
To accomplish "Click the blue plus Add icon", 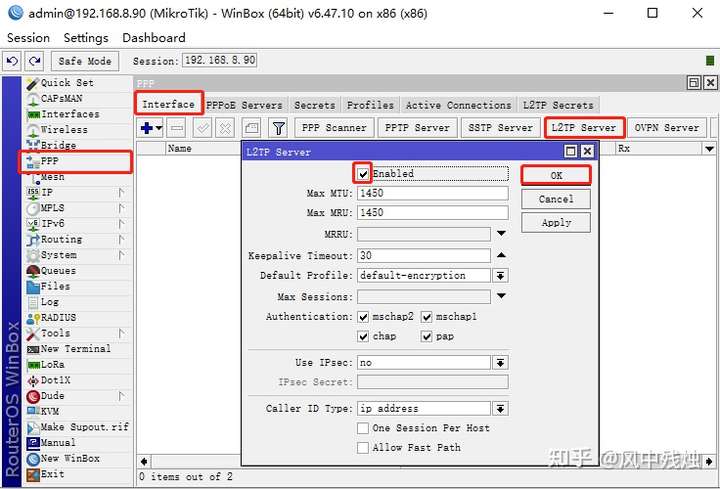I will click(x=146, y=128).
